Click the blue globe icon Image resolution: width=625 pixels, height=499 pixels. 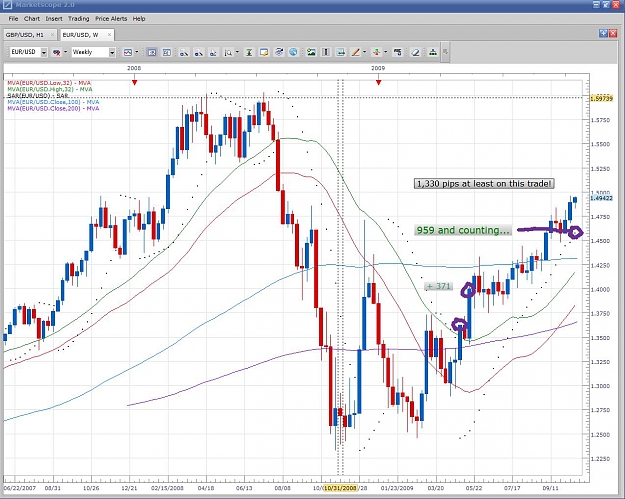(293, 52)
